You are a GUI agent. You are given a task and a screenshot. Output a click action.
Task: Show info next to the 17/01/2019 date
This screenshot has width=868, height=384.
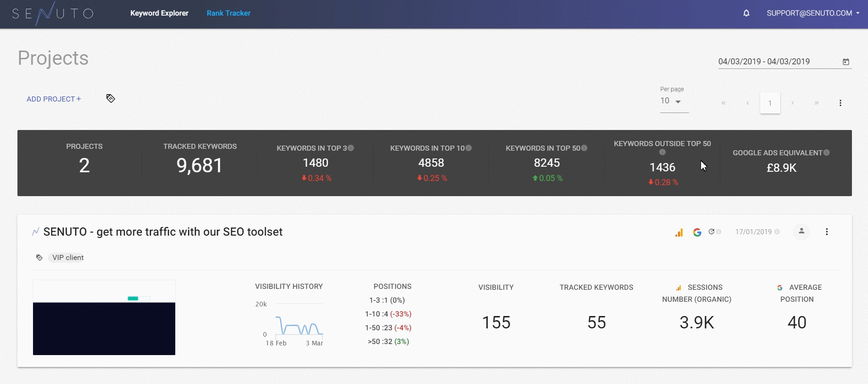tap(777, 232)
